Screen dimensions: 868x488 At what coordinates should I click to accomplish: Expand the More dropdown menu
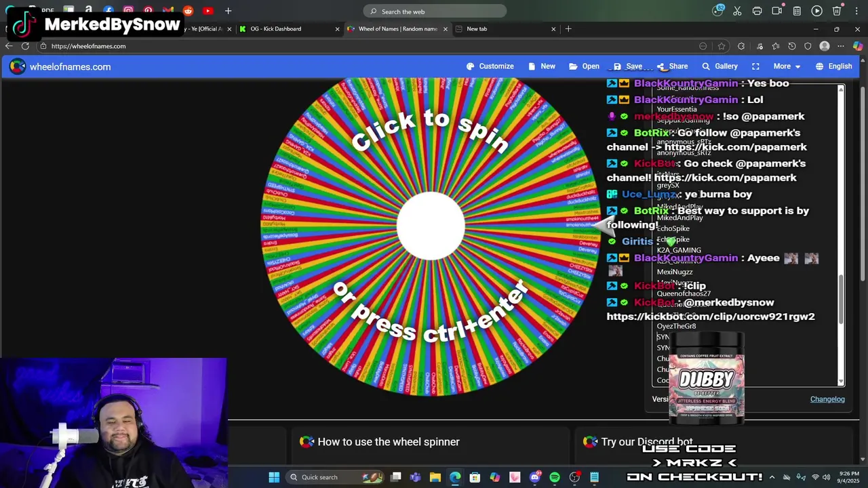coord(787,66)
